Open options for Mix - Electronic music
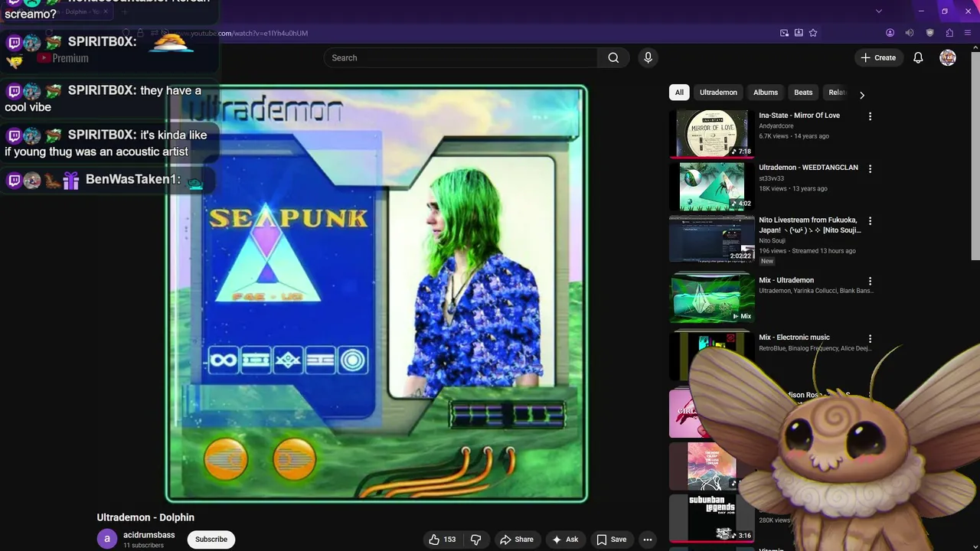This screenshot has width=980, height=551. (870, 338)
